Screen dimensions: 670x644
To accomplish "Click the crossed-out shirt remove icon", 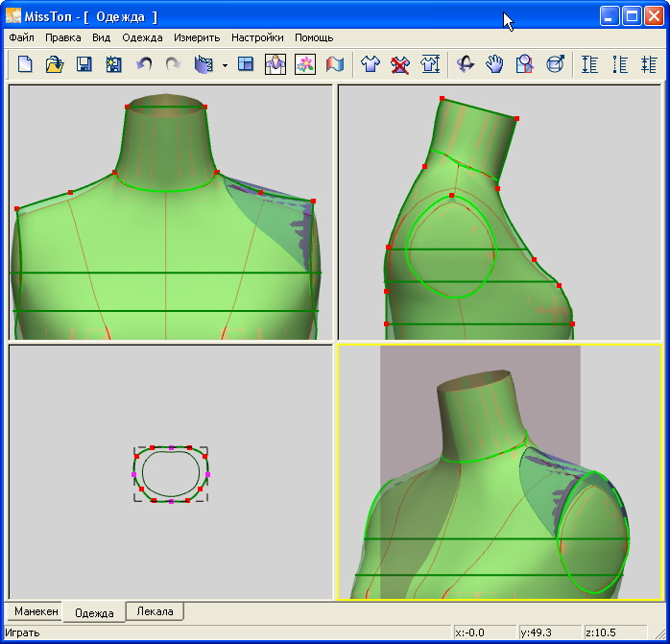I will click(400, 64).
